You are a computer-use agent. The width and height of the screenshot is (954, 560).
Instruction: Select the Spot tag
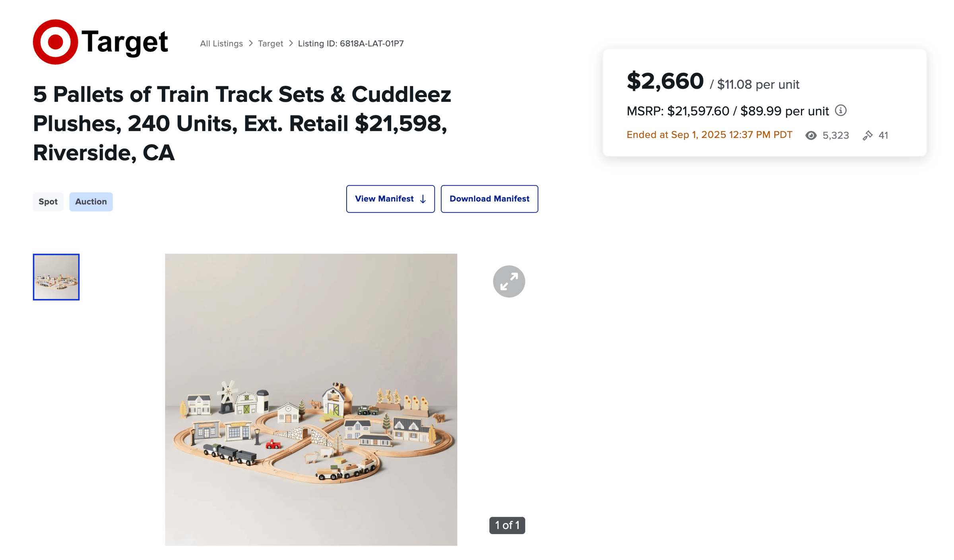pos(48,202)
